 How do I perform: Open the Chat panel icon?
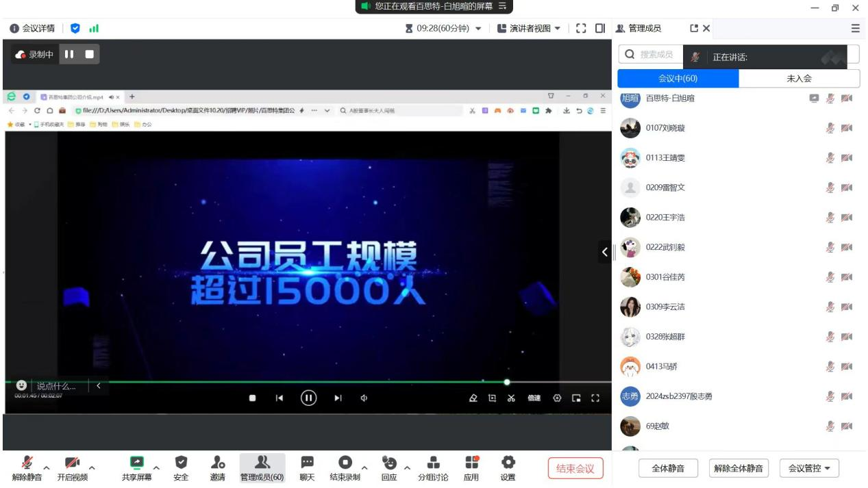pyautogui.click(x=307, y=463)
